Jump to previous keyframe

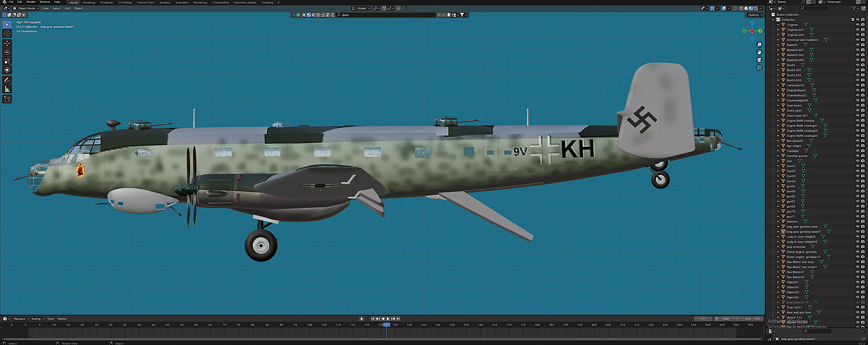(378, 319)
